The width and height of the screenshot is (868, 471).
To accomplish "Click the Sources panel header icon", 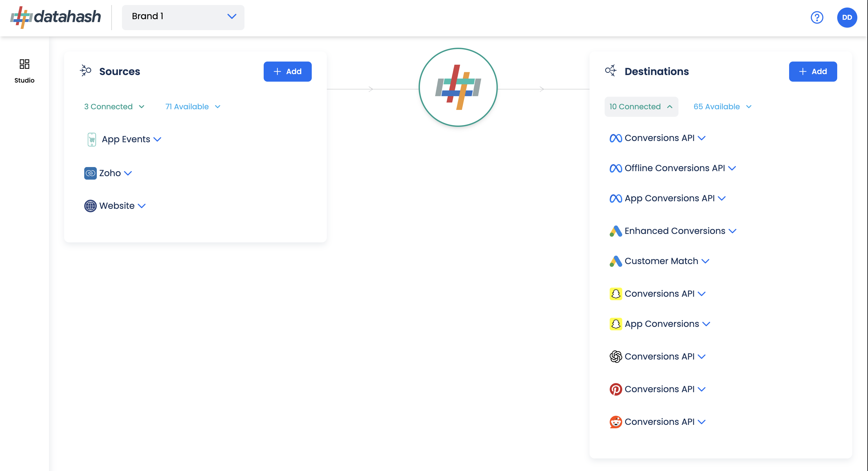I will tap(85, 71).
